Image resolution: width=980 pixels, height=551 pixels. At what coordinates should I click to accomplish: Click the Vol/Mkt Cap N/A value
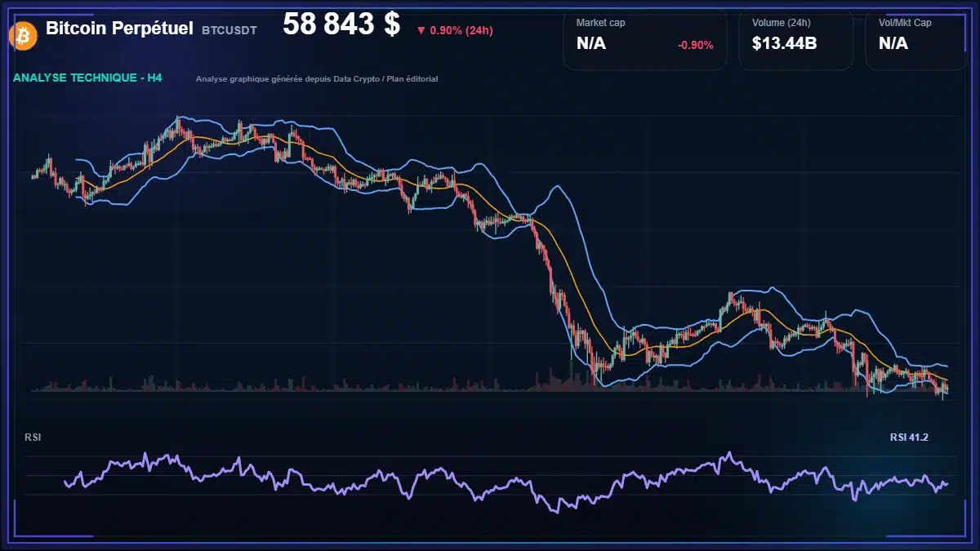coord(893,44)
